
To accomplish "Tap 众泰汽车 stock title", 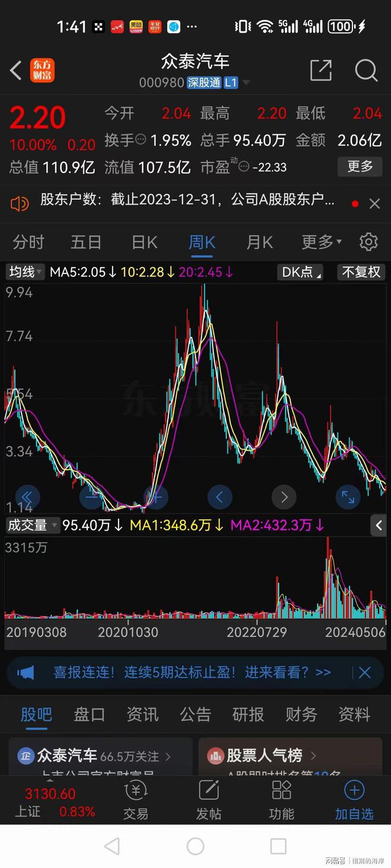I will click(x=195, y=62).
